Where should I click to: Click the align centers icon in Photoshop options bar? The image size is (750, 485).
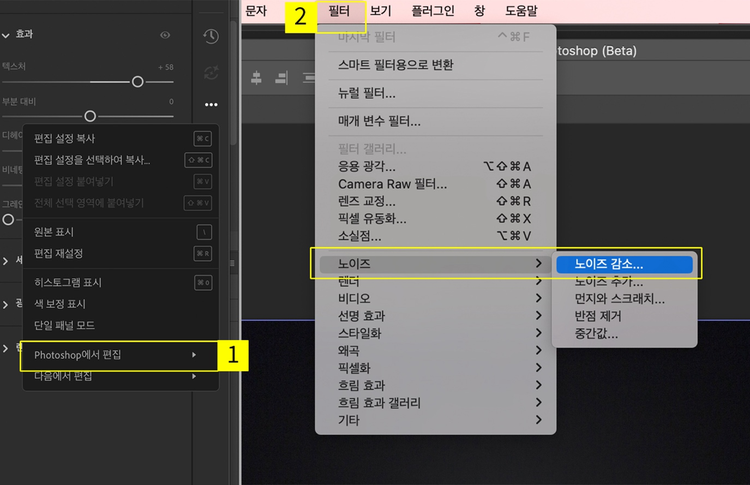pos(256,77)
